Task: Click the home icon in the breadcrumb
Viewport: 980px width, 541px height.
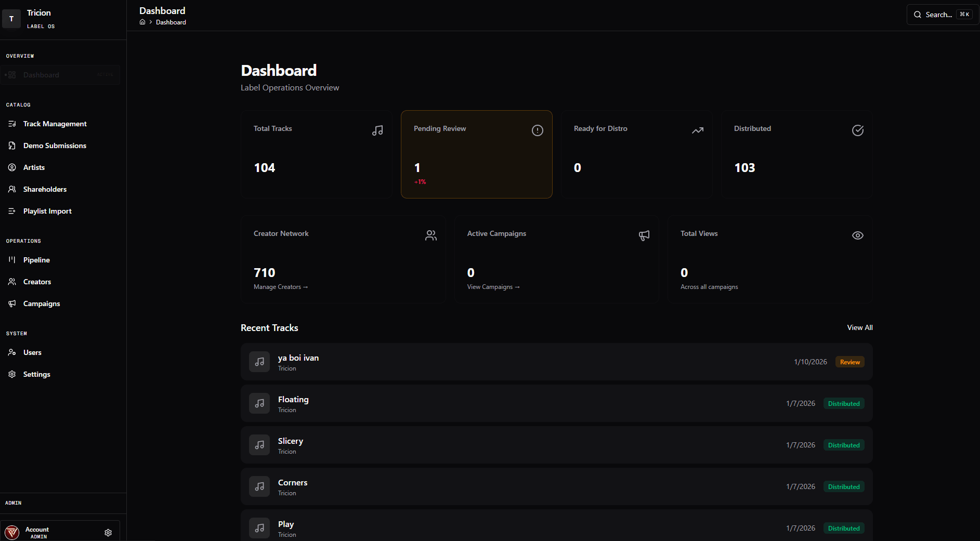Action: [x=142, y=22]
